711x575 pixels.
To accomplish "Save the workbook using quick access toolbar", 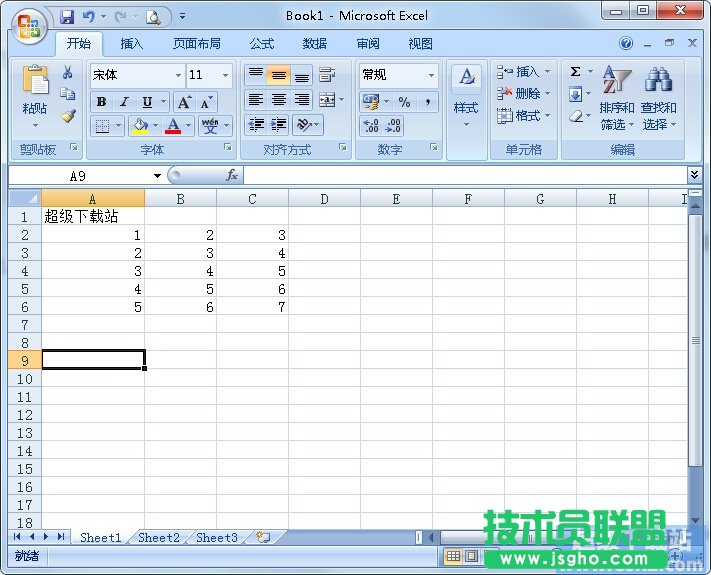I will click(x=67, y=17).
